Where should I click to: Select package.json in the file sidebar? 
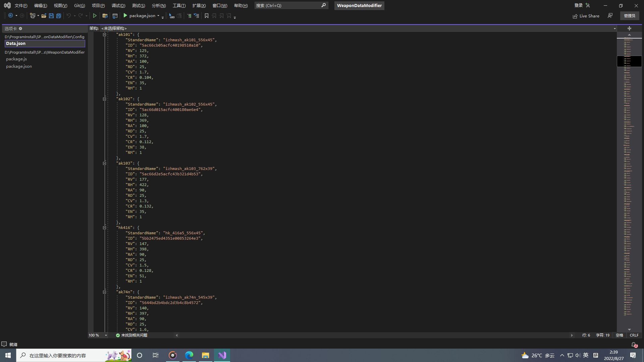click(19, 66)
